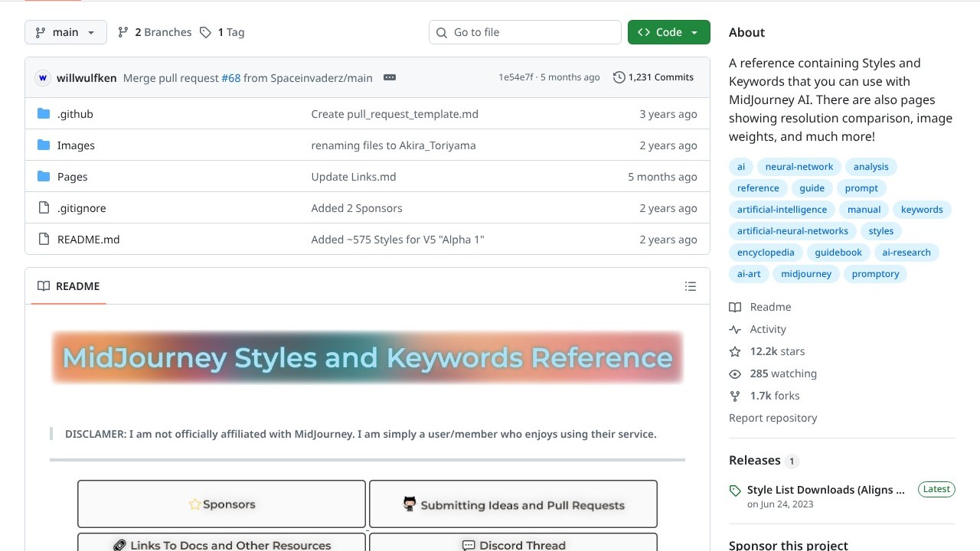The width and height of the screenshot is (980, 551).
Task: Click the Go to file search field
Action: [x=525, y=32]
